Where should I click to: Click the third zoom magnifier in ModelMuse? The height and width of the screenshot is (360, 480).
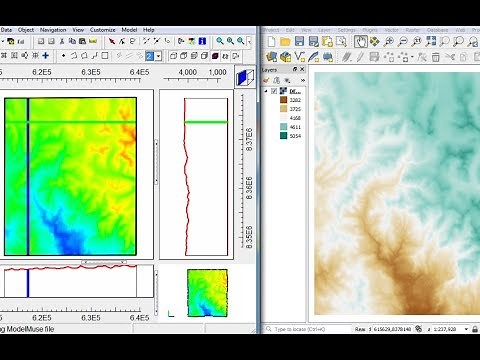point(241,41)
